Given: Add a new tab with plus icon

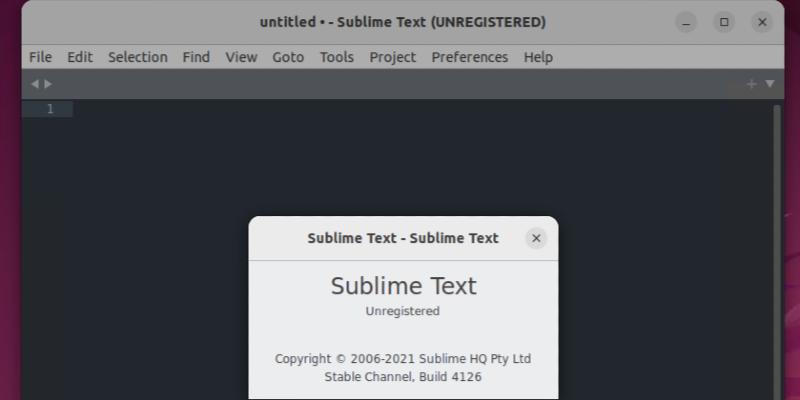Looking at the screenshot, I should coord(751,84).
